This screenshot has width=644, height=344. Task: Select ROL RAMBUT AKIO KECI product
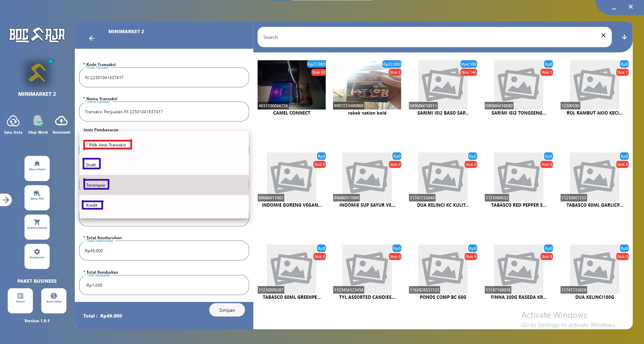pyautogui.click(x=594, y=85)
